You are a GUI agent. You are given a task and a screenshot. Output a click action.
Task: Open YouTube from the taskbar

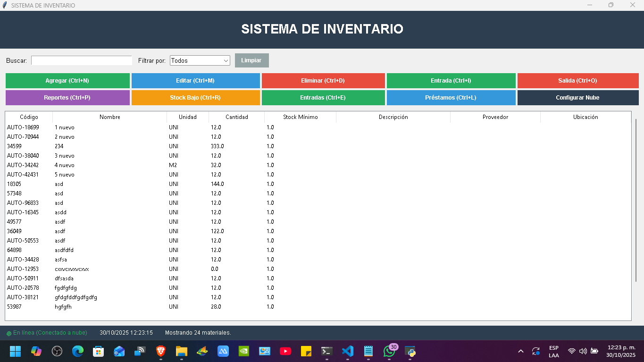[285, 351]
